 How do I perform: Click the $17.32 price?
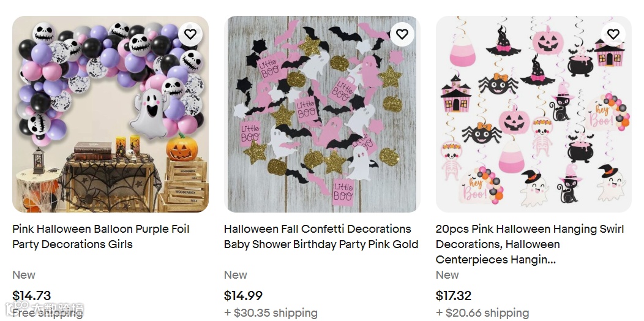click(x=454, y=295)
